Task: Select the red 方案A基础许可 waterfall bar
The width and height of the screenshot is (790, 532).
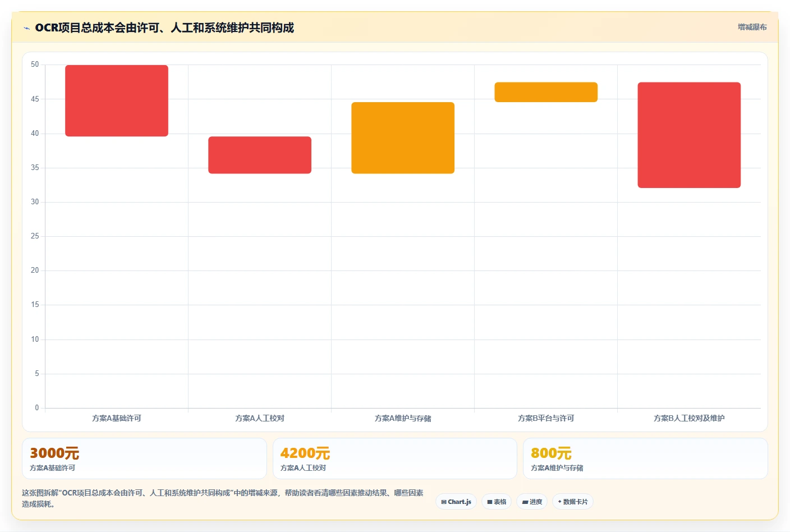Action: (117, 100)
